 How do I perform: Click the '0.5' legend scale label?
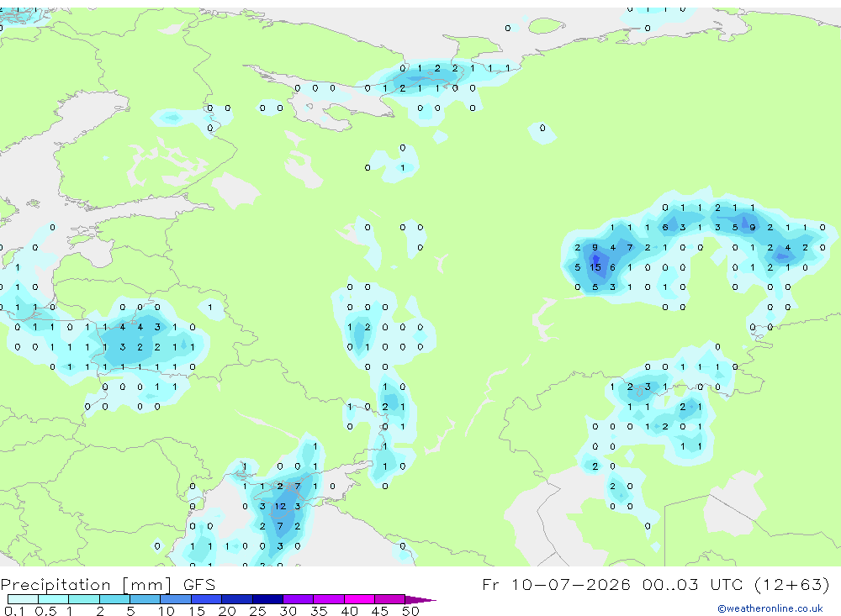45,611
